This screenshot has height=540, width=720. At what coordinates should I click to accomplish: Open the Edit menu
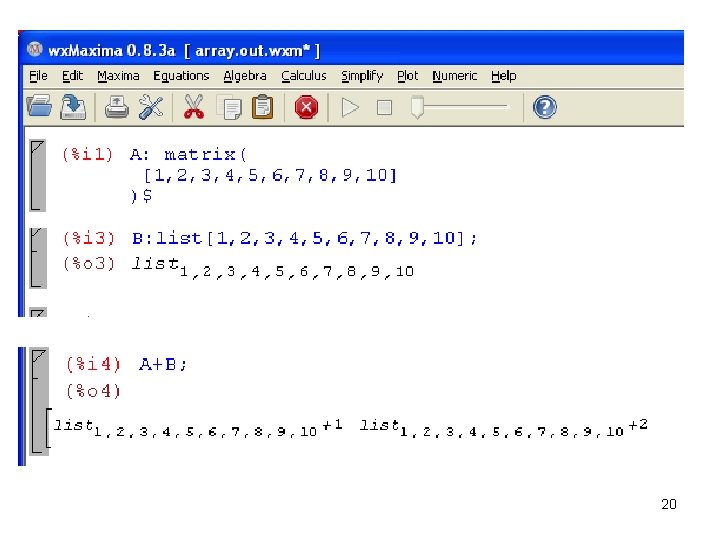click(73, 76)
